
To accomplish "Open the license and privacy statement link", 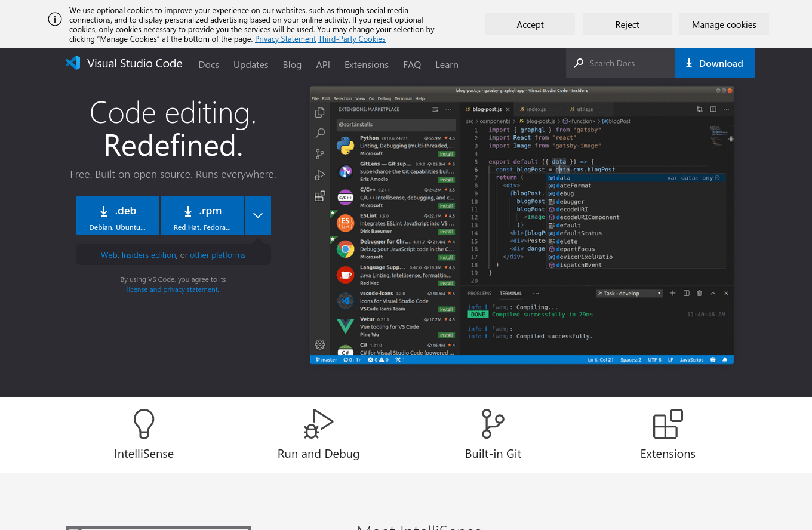I will (173, 289).
